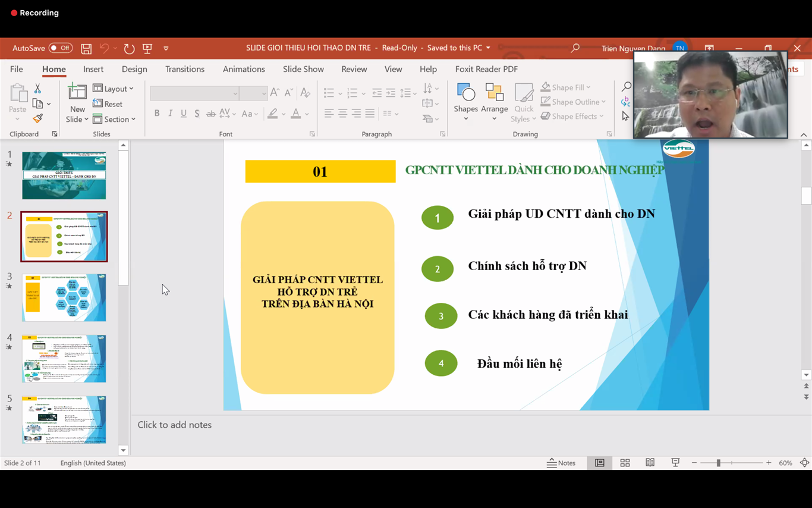Open the Transitions tab
Screen dimensions: 812x508
pyautogui.click(x=185, y=69)
